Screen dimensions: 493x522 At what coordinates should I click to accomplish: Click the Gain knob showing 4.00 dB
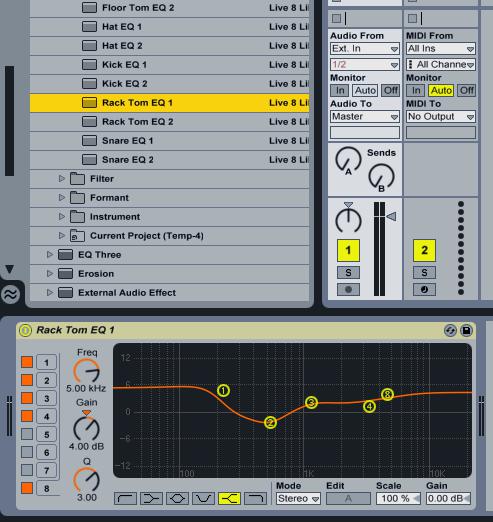coord(86,428)
